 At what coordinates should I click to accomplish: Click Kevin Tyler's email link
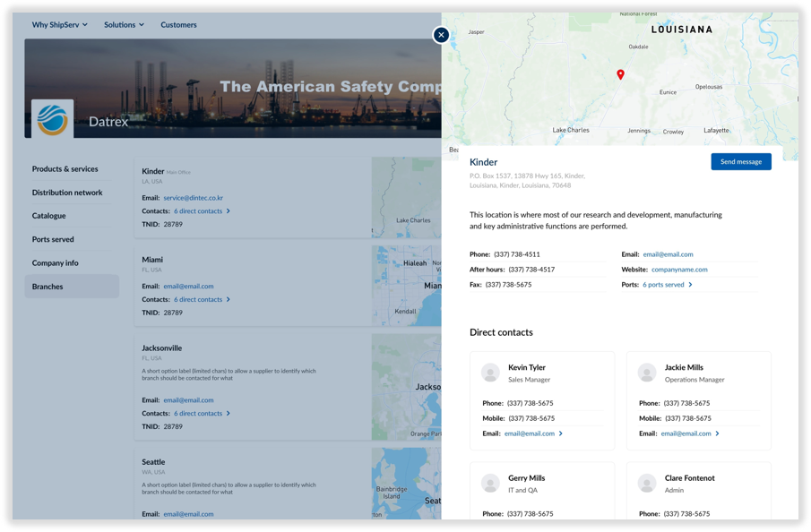pos(530,433)
